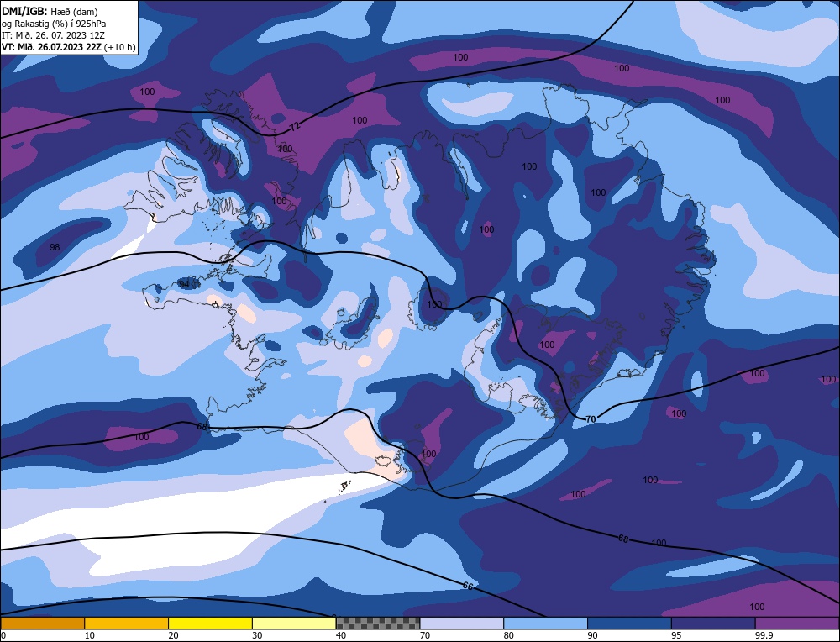Click the '95' legend scale tick label
Viewport: 840px width, 642px height.
pyautogui.click(x=676, y=635)
